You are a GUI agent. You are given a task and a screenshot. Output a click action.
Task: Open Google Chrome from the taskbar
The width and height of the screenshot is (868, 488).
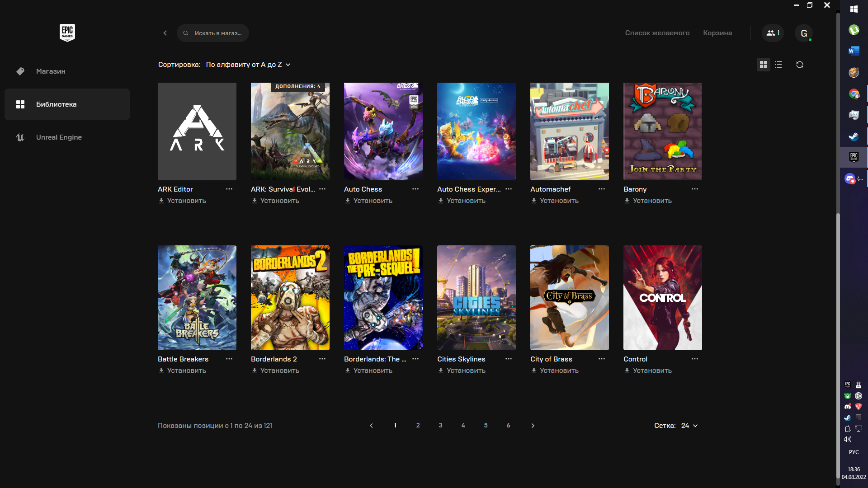[x=854, y=94]
